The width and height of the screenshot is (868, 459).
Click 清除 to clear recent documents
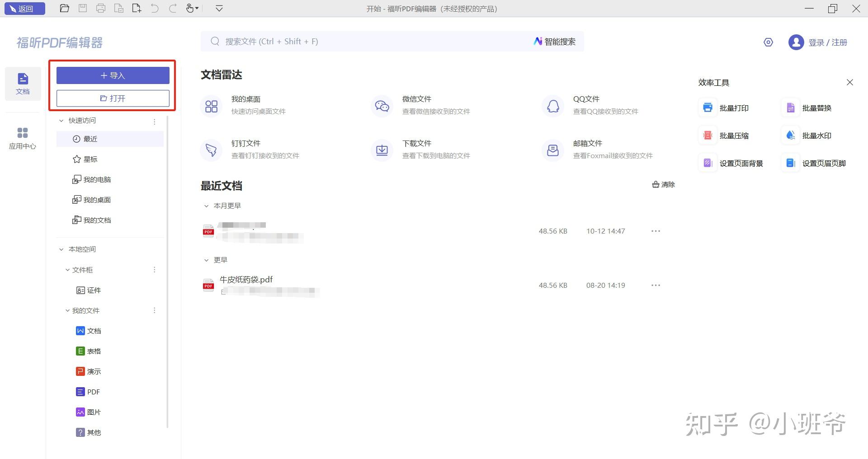(x=663, y=184)
